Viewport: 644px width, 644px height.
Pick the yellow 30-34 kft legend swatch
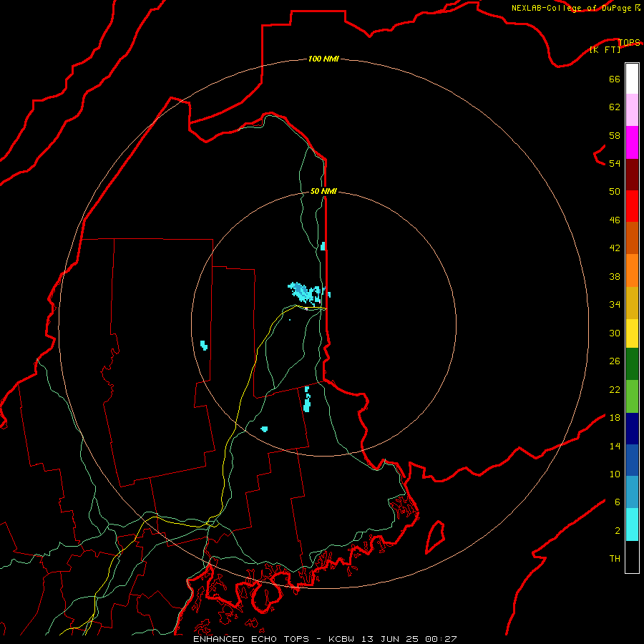tap(632, 333)
